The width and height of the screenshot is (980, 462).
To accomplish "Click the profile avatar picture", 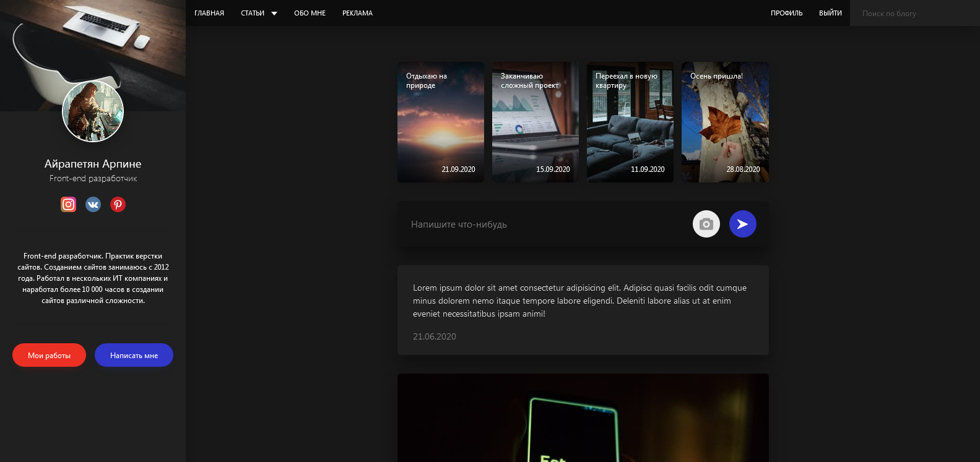I will (x=93, y=112).
